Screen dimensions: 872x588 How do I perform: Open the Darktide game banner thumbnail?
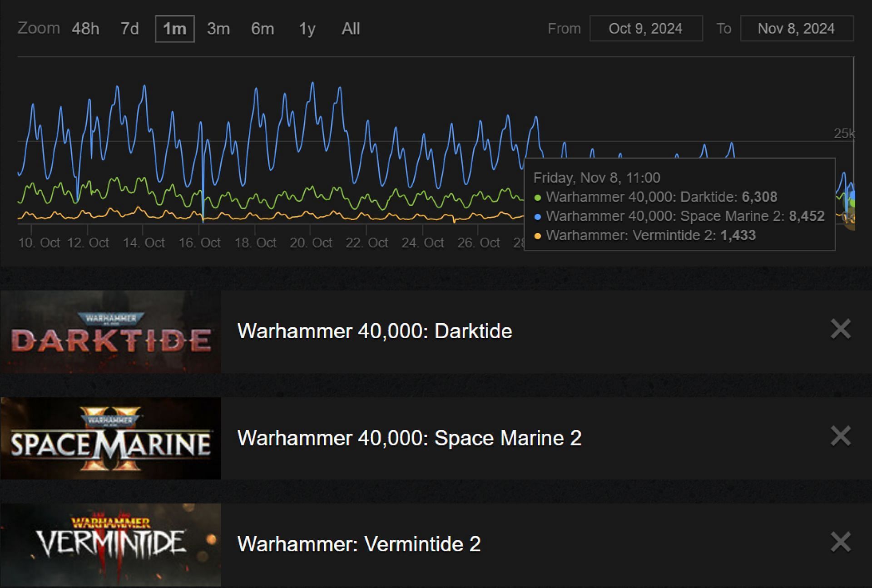(110, 331)
